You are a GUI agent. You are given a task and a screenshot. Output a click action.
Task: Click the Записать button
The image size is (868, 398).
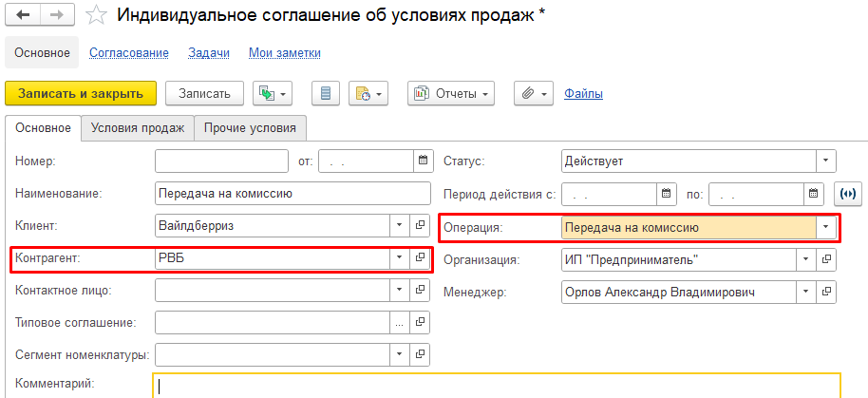[x=204, y=93]
